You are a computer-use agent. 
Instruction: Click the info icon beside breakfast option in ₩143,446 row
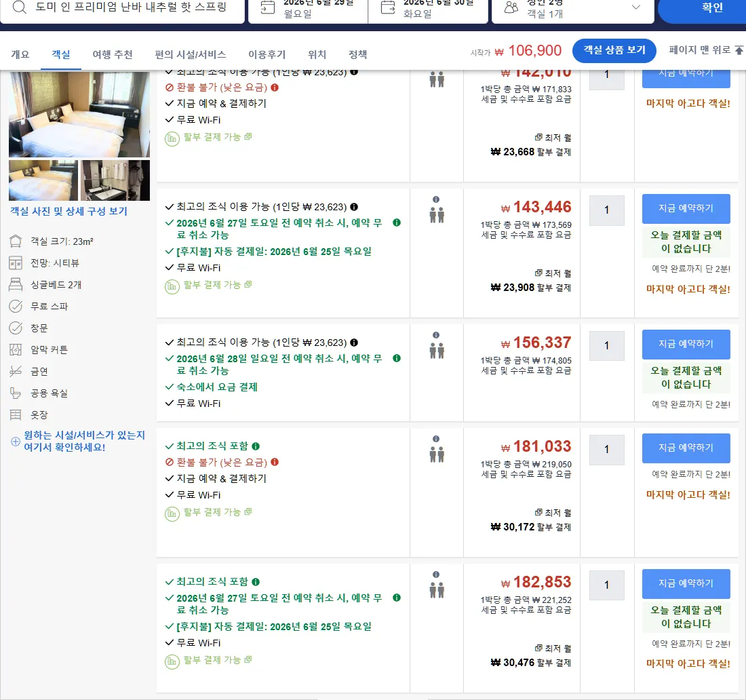click(x=354, y=207)
